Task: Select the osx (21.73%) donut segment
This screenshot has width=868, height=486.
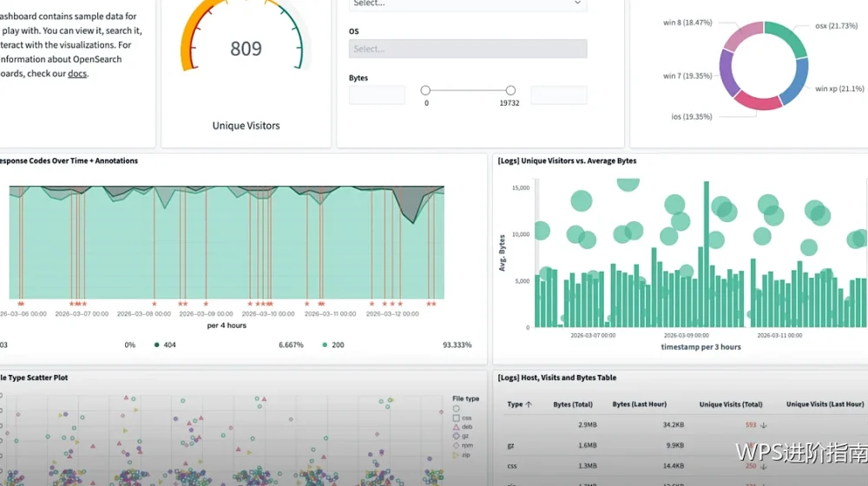Action: coord(788,36)
